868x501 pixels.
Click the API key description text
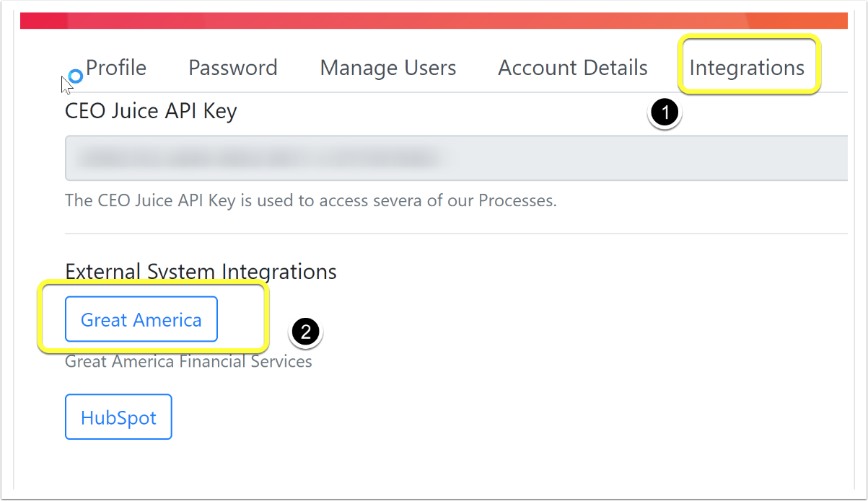point(311,200)
